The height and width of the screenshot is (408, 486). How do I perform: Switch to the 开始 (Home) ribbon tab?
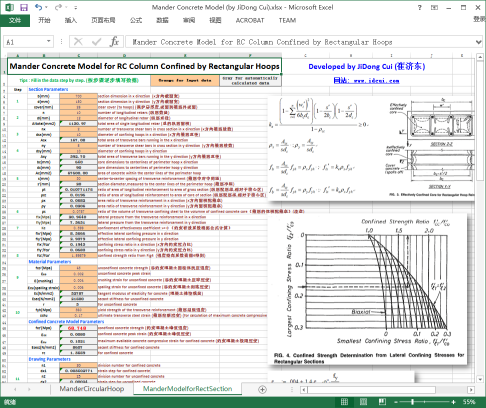click(44, 20)
